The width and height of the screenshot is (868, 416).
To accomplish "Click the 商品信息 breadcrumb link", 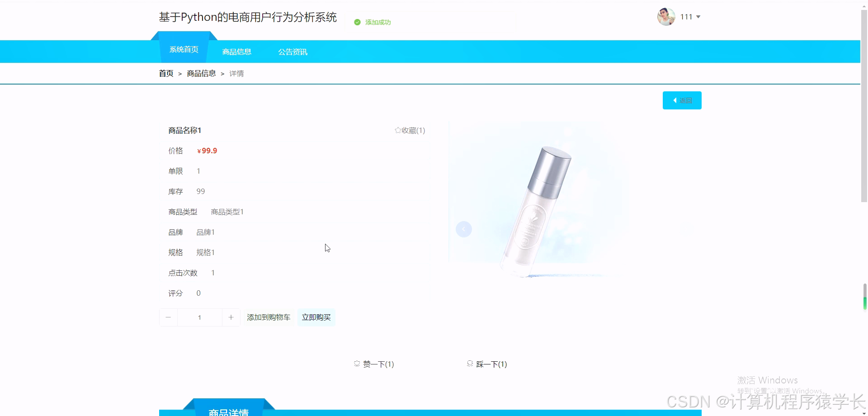I will point(201,73).
